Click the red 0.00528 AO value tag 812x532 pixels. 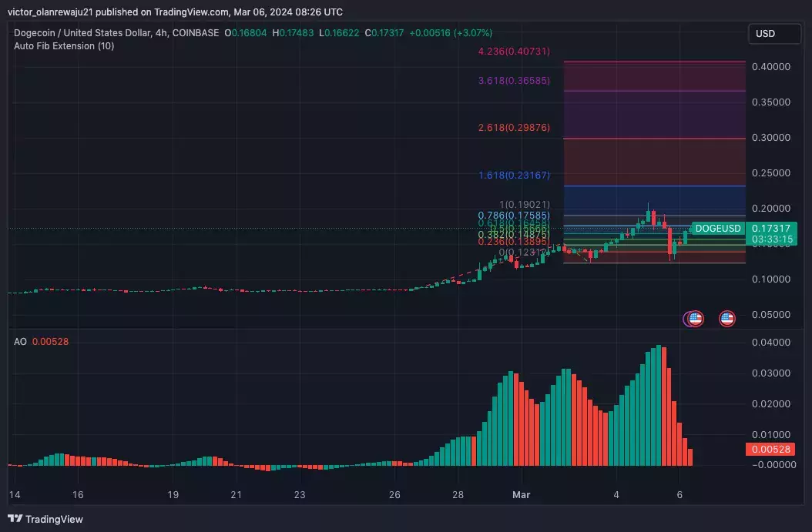click(x=770, y=449)
